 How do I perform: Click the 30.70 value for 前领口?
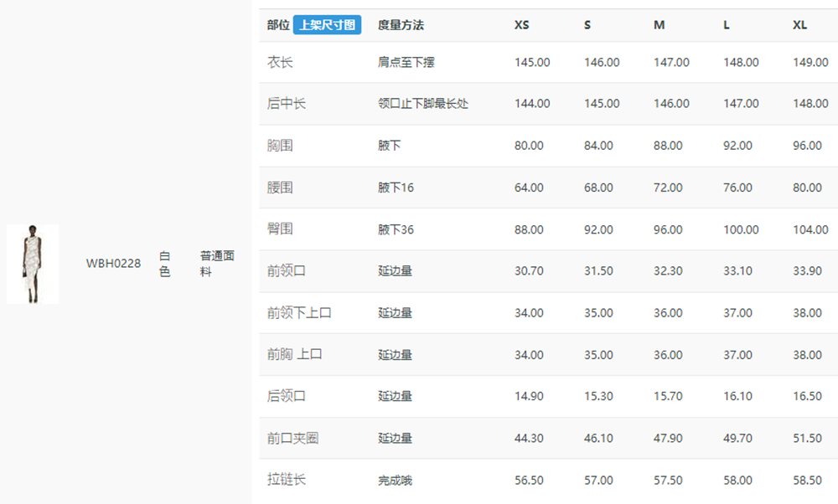point(529,270)
